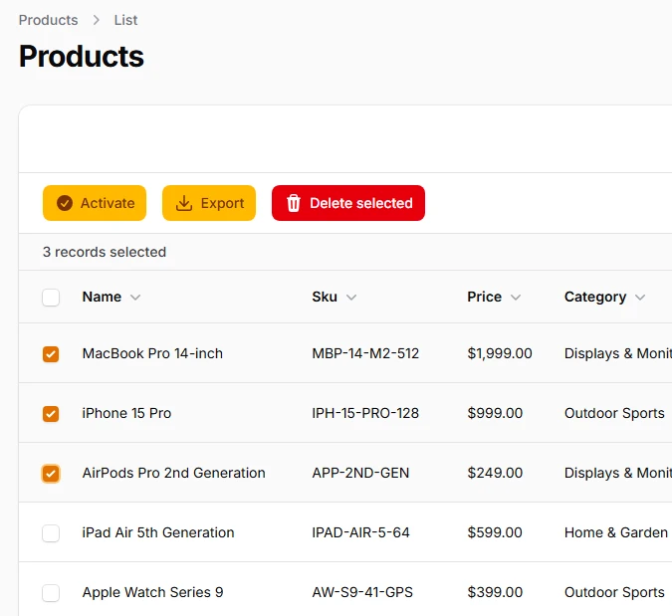Open the List breadcrumb item
This screenshot has width=672, height=616.
point(125,20)
